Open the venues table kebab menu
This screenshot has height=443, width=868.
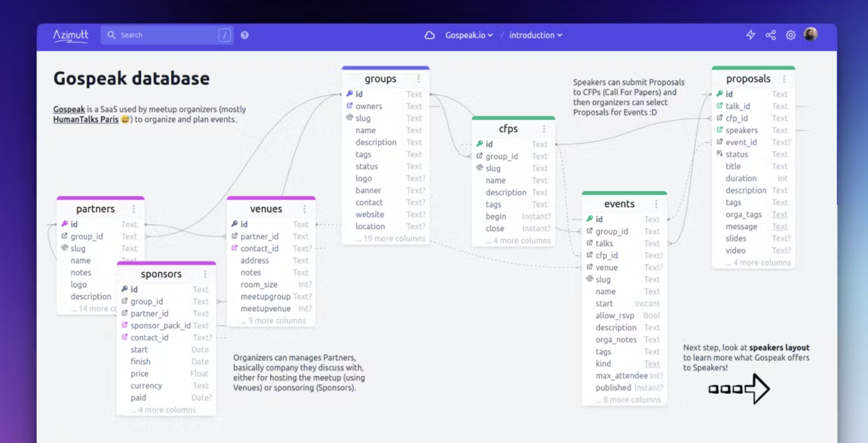pos(304,209)
